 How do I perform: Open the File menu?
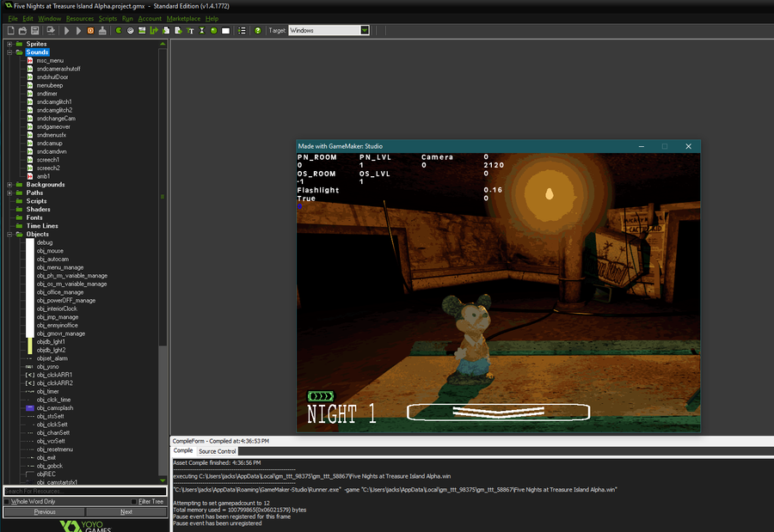pos(13,19)
